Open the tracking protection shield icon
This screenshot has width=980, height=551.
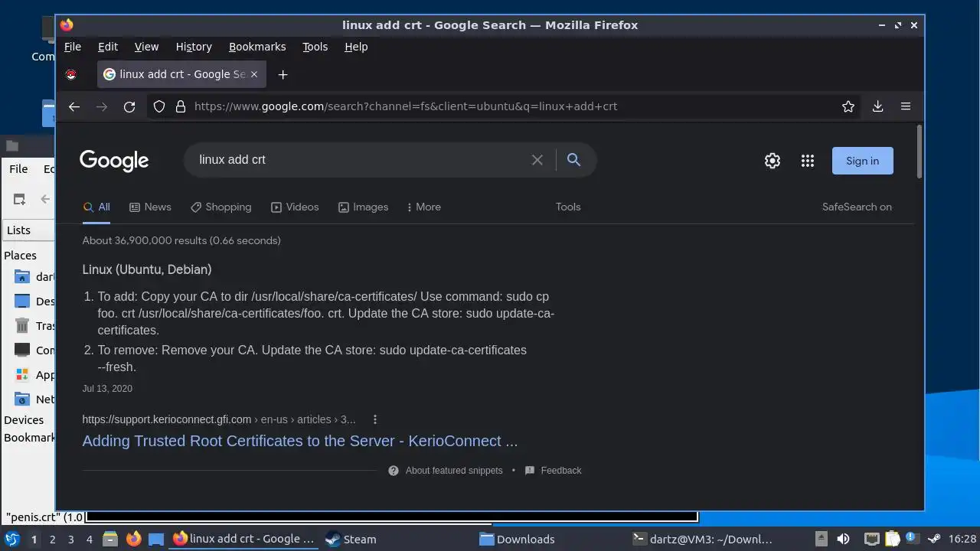159,106
